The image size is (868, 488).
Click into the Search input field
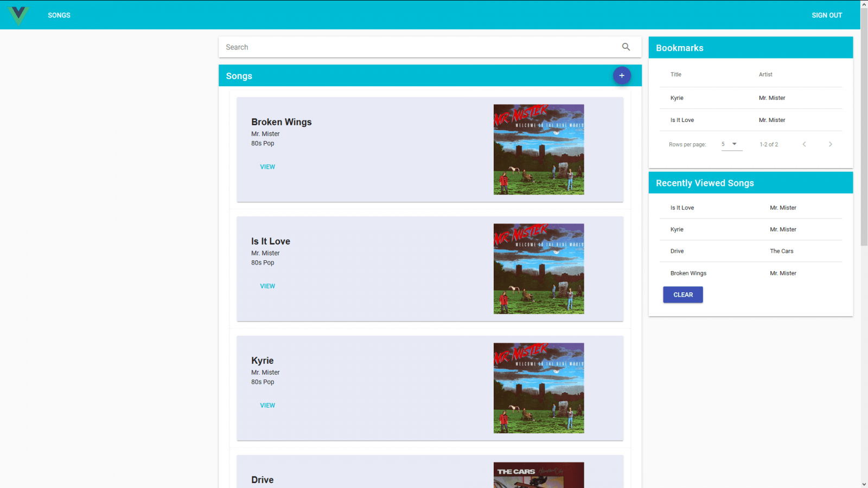418,47
